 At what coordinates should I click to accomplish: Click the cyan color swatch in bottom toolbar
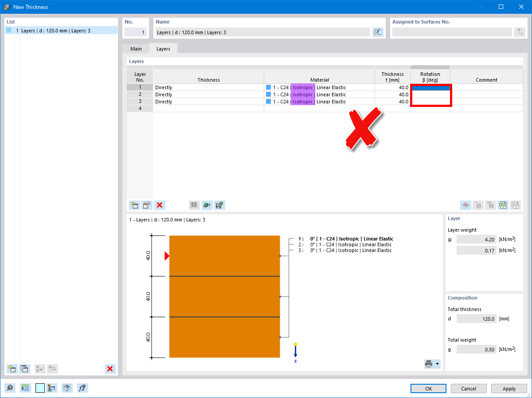[40, 388]
